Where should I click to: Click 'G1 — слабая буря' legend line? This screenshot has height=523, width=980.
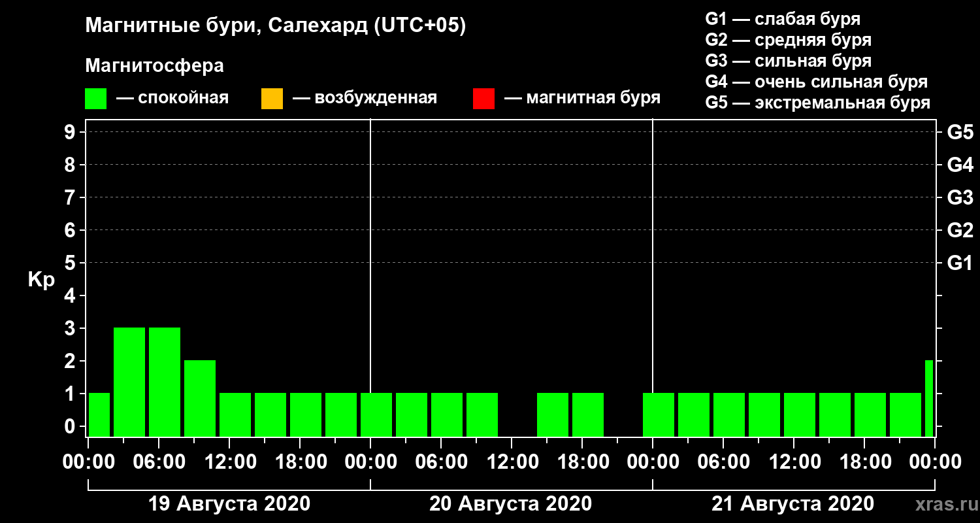point(783,19)
